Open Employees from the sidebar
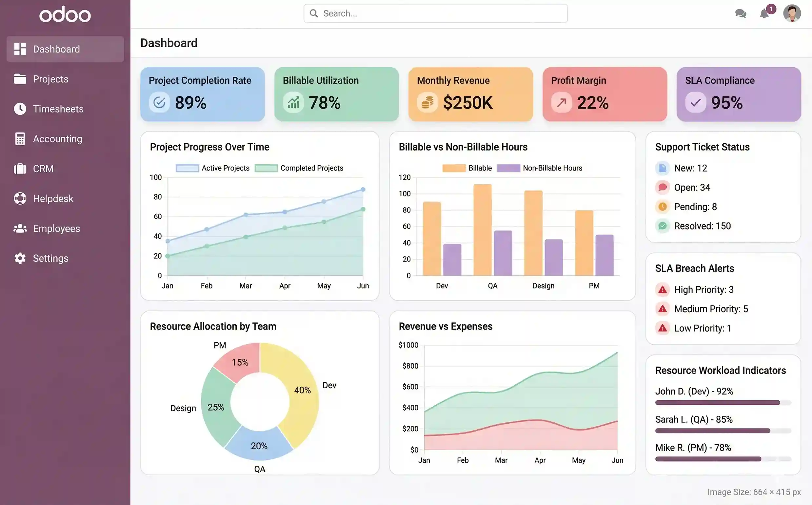The width and height of the screenshot is (812, 505). (x=20, y=228)
